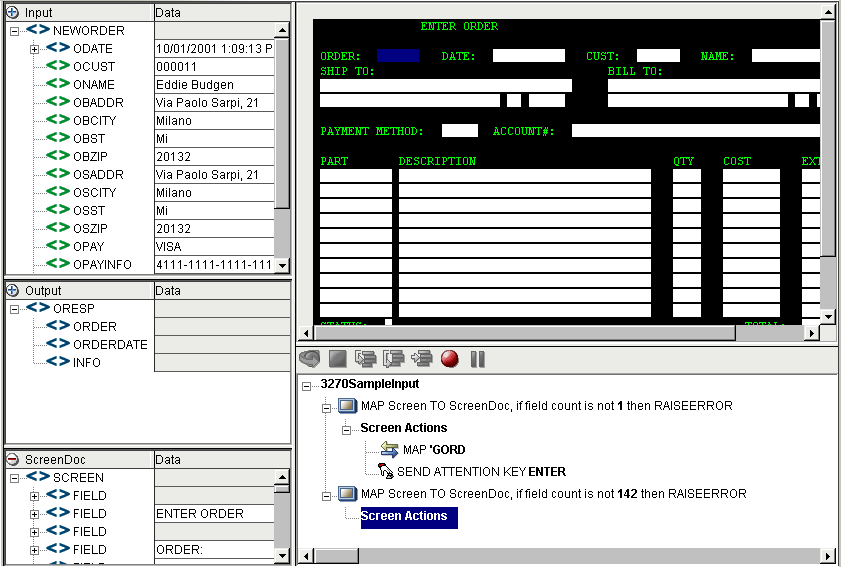
Task: Click the OCUST value 000011 cell
Action: point(215,67)
